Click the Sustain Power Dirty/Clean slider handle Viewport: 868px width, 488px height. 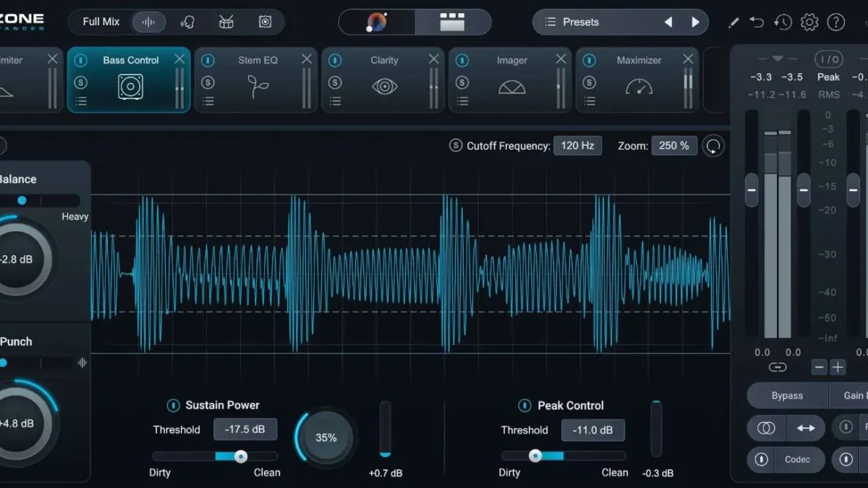click(x=241, y=456)
